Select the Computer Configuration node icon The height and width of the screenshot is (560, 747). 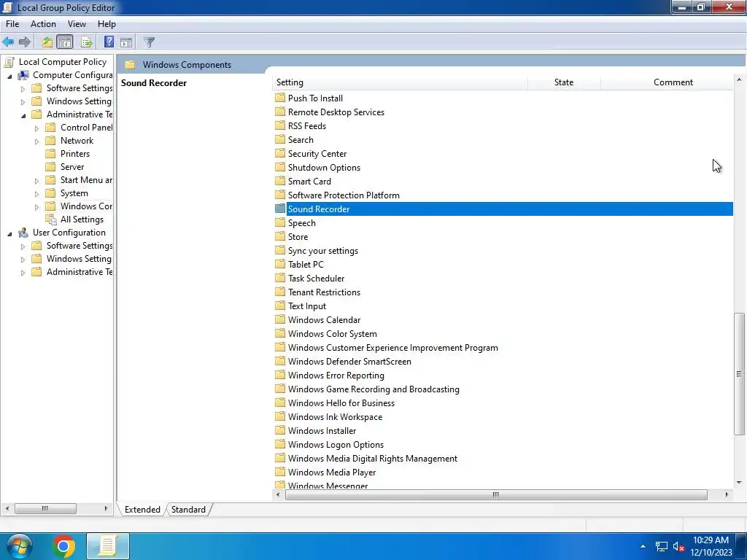pyautogui.click(x=23, y=75)
